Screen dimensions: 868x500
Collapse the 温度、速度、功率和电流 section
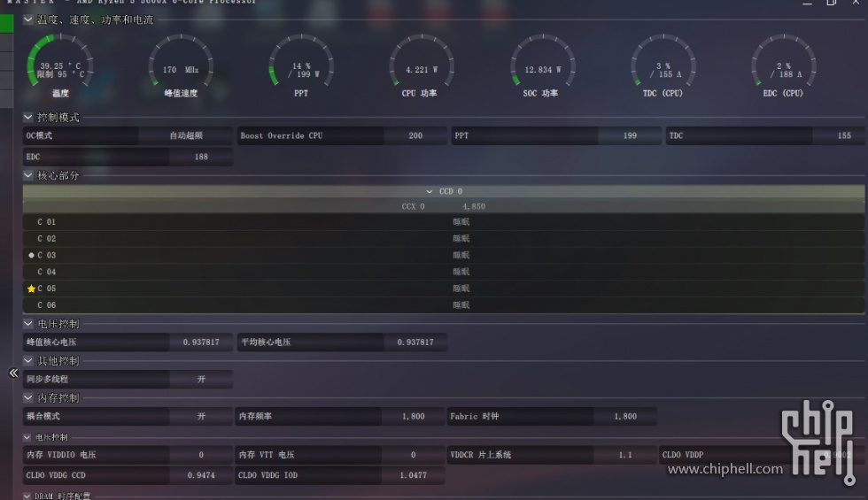[27, 19]
